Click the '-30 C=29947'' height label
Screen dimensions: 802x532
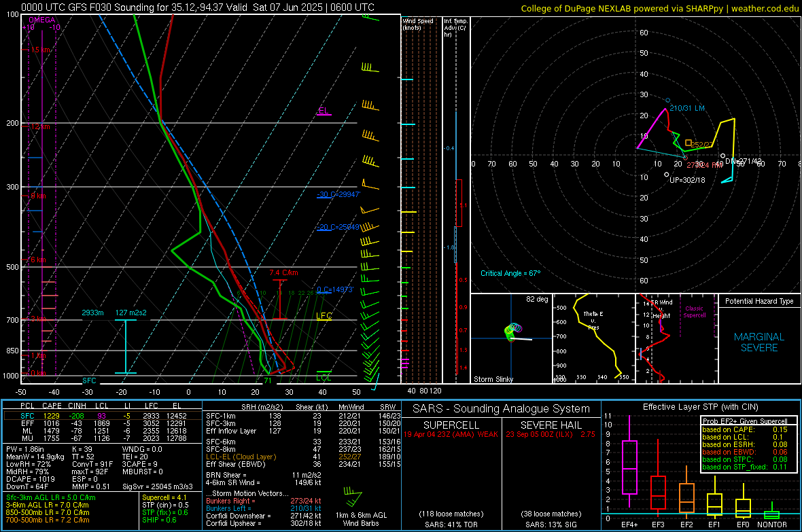click(338, 194)
